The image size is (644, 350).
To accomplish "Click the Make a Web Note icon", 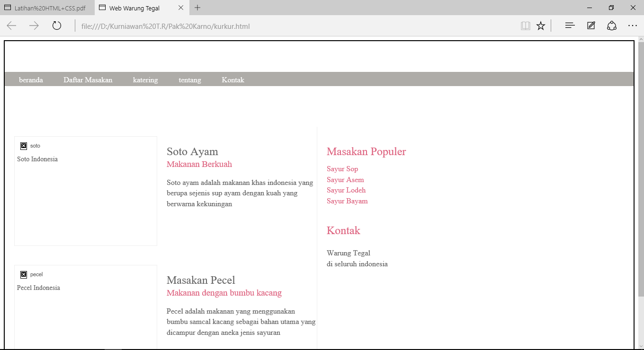I will (x=590, y=26).
